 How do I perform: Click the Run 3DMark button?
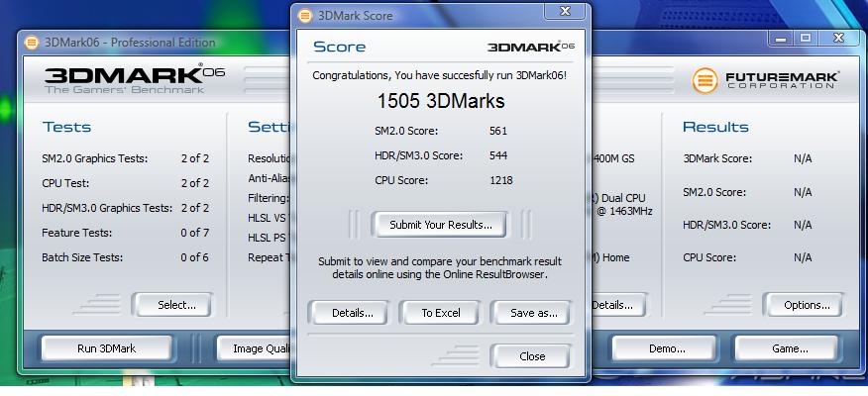106,348
